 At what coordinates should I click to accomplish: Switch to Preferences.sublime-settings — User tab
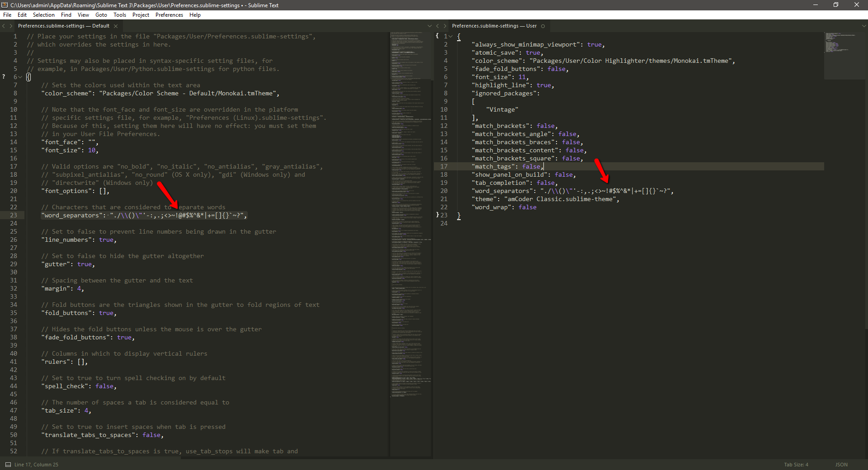(494, 26)
